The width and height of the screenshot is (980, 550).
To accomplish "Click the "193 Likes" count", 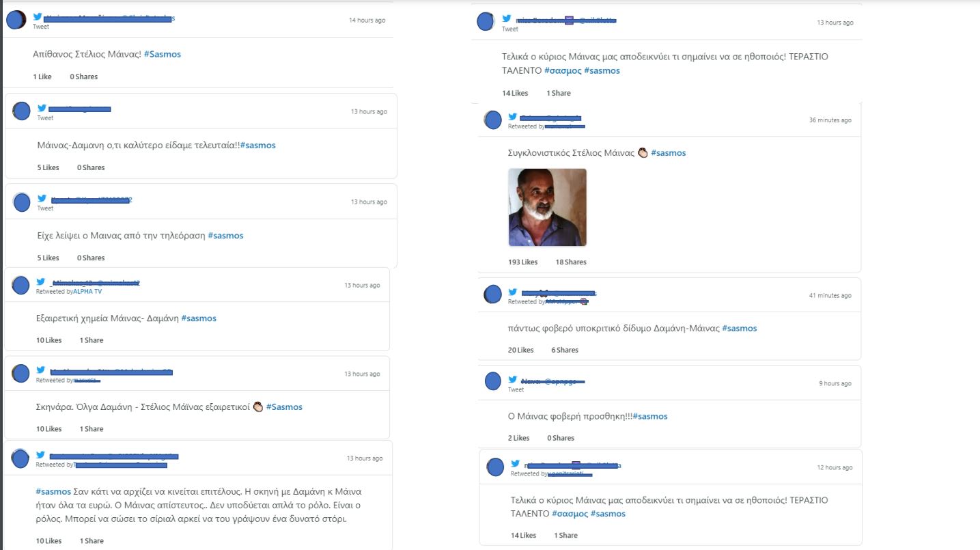I will [x=522, y=262].
